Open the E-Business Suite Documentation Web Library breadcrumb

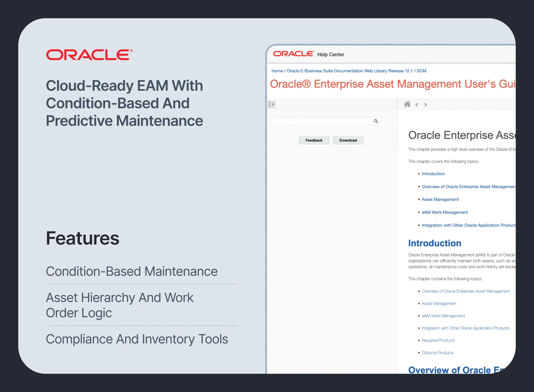coord(350,71)
